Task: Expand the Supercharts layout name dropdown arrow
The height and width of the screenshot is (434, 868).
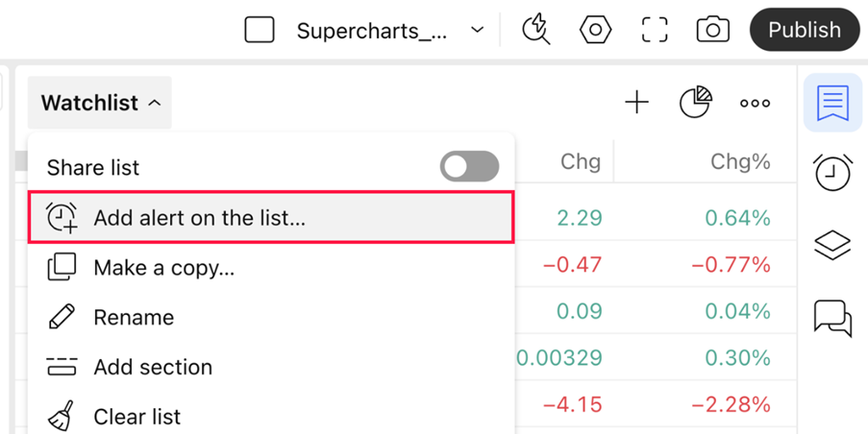Action: (477, 30)
